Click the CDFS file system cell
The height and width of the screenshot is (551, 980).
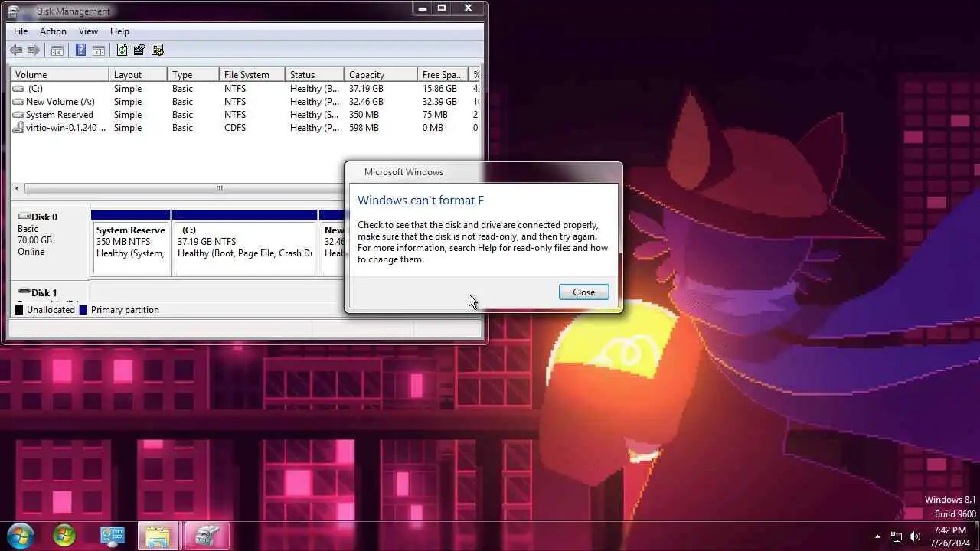click(x=235, y=128)
